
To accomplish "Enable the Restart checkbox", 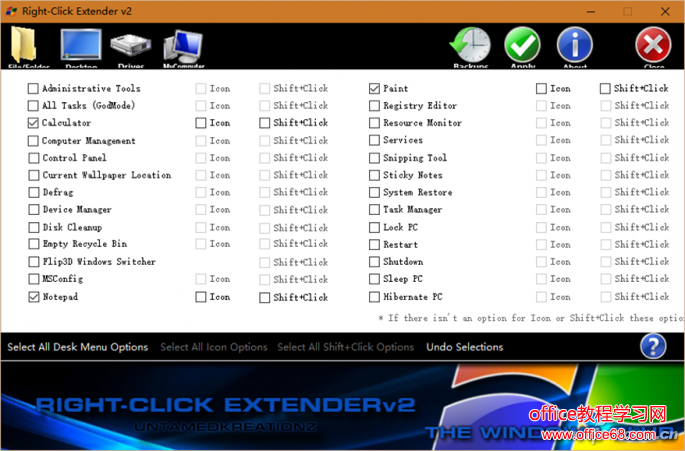I will (374, 244).
